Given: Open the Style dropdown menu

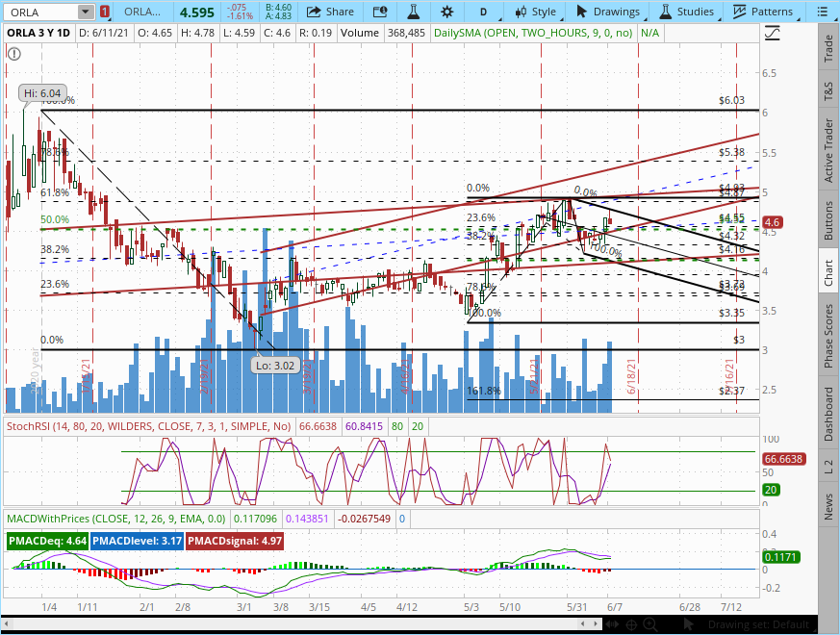Looking at the screenshot, I should (x=536, y=12).
